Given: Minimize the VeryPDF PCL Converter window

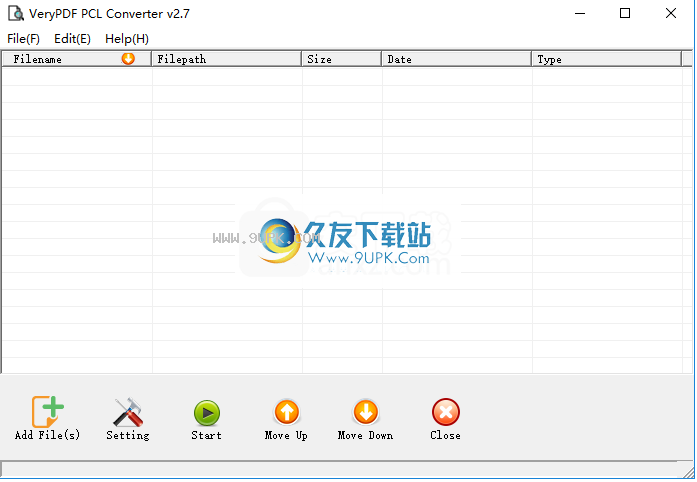Looking at the screenshot, I should click(580, 13).
